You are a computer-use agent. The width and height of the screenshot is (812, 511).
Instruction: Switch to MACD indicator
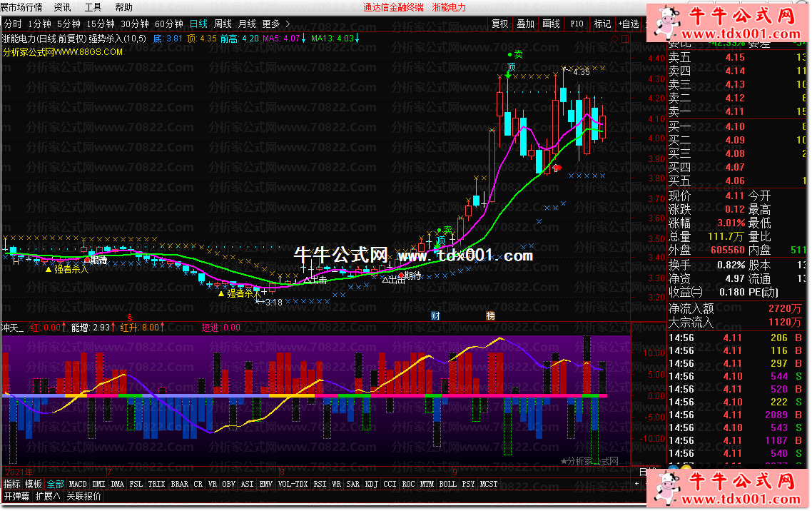click(x=78, y=484)
